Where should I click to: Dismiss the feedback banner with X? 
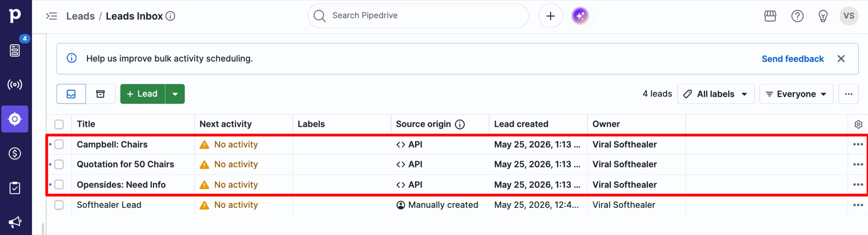[841, 59]
